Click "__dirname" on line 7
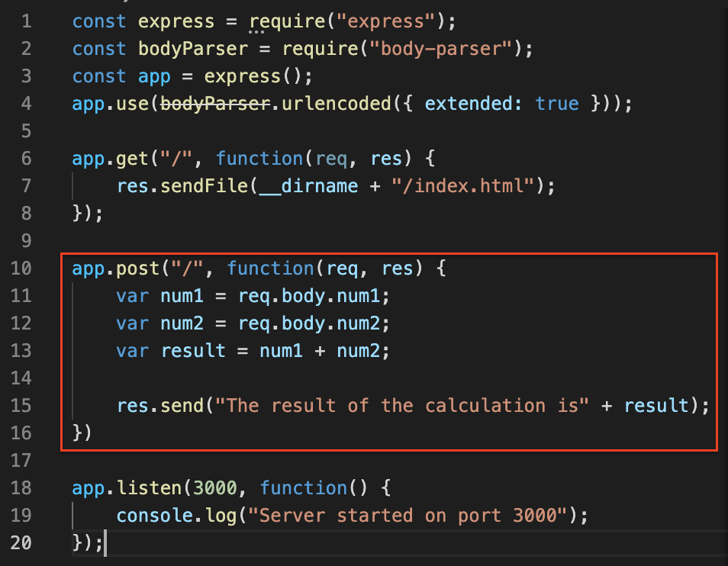The image size is (728, 566). point(308,186)
